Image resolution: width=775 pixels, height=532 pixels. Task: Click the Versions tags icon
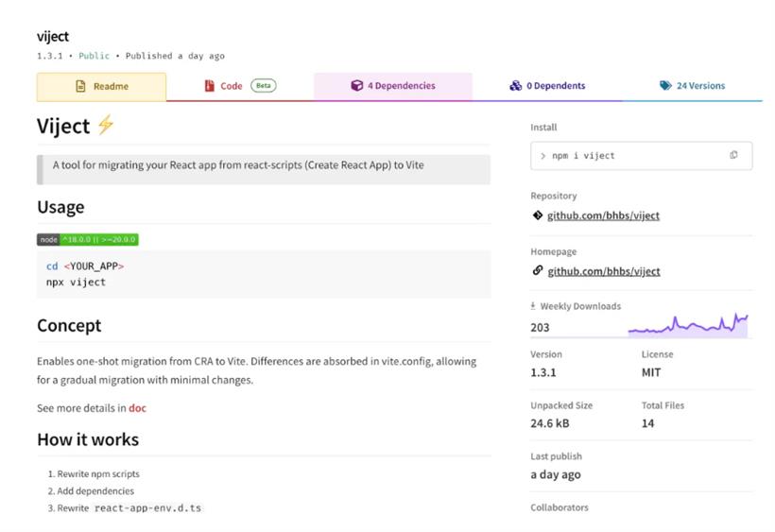(665, 85)
